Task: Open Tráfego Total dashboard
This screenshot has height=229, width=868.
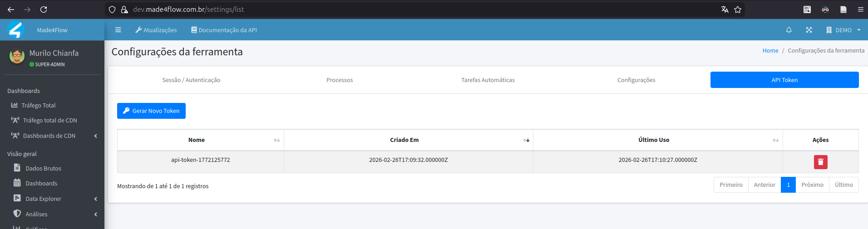Action: [39, 105]
